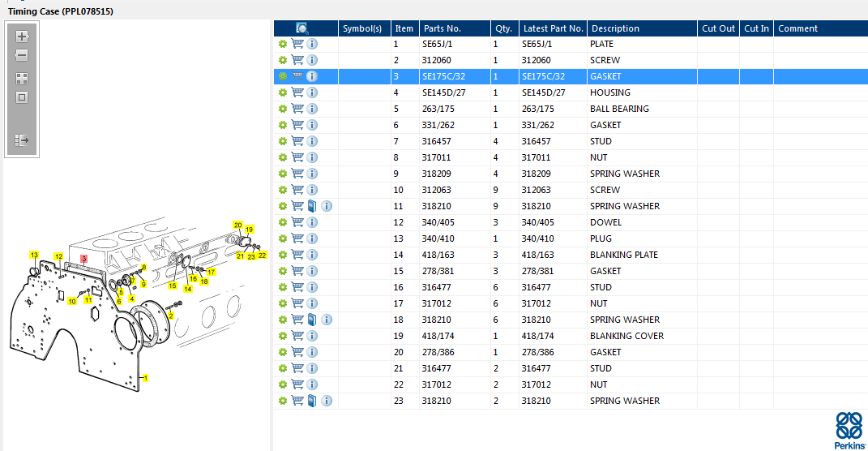Add NUT 317011 to cart
This screenshot has width=868, height=451.
(x=297, y=157)
